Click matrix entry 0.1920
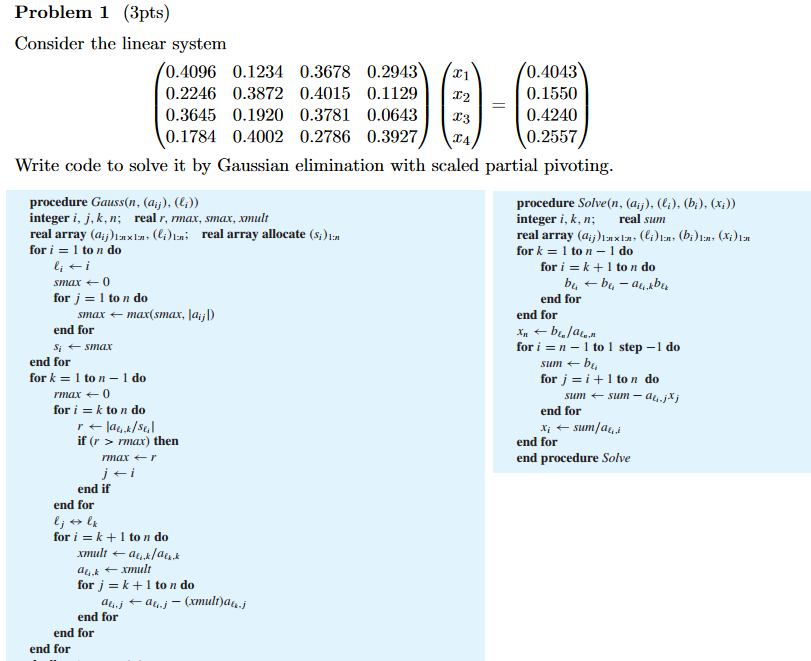 (x=258, y=115)
